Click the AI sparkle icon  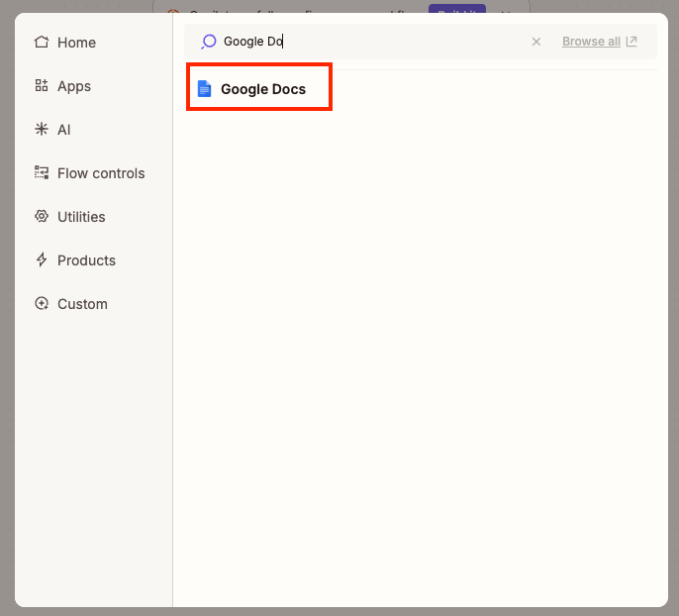42,129
